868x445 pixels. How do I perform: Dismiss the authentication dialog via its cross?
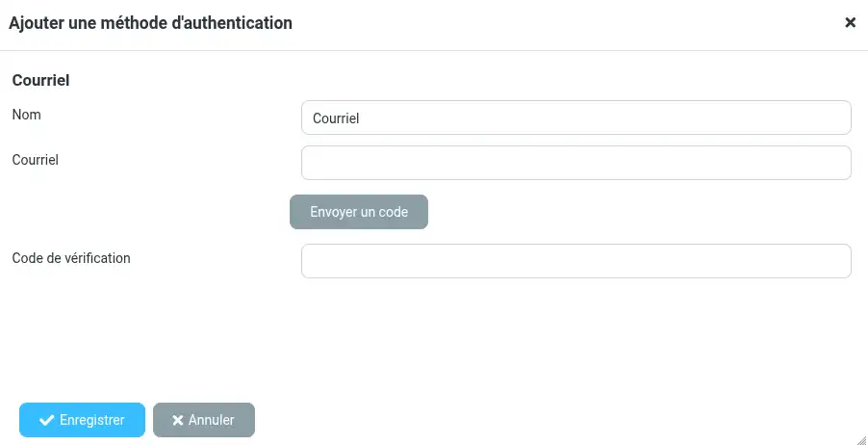coord(850,22)
